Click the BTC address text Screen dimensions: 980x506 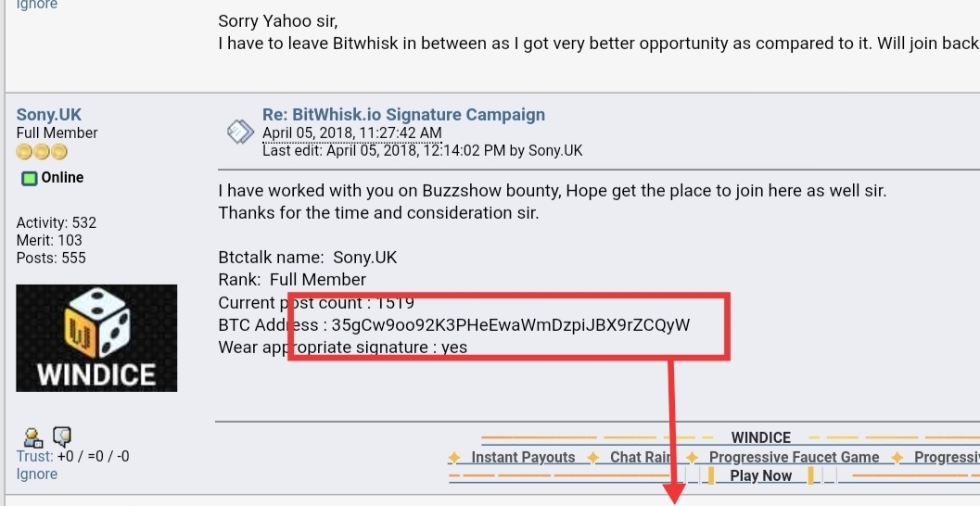511,325
